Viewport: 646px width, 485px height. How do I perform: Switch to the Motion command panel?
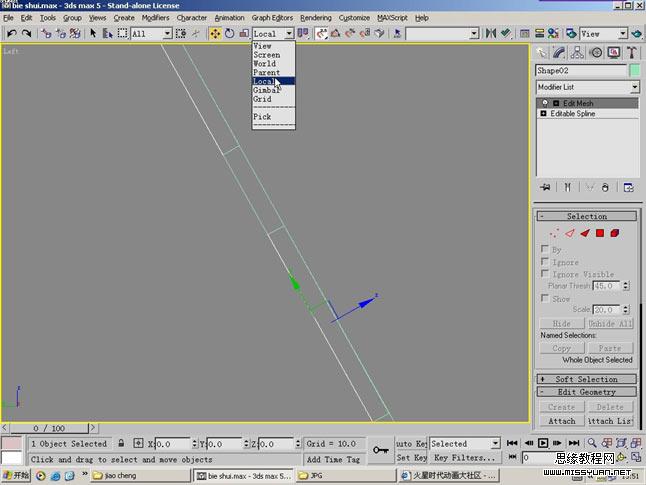pos(596,53)
